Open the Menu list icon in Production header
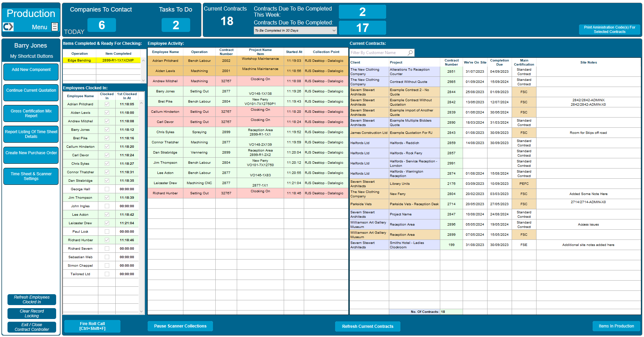Screen dimensions: 644x337 54,27
